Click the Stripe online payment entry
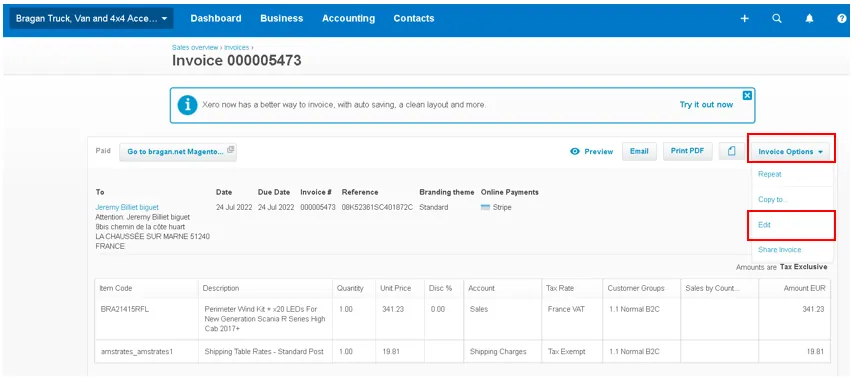This screenshot has width=856, height=377. click(x=496, y=207)
